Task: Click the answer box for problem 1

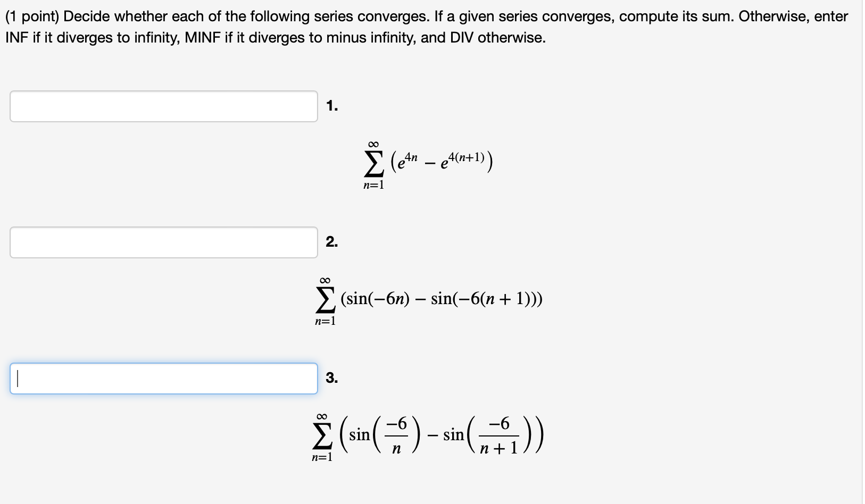Action: point(162,106)
